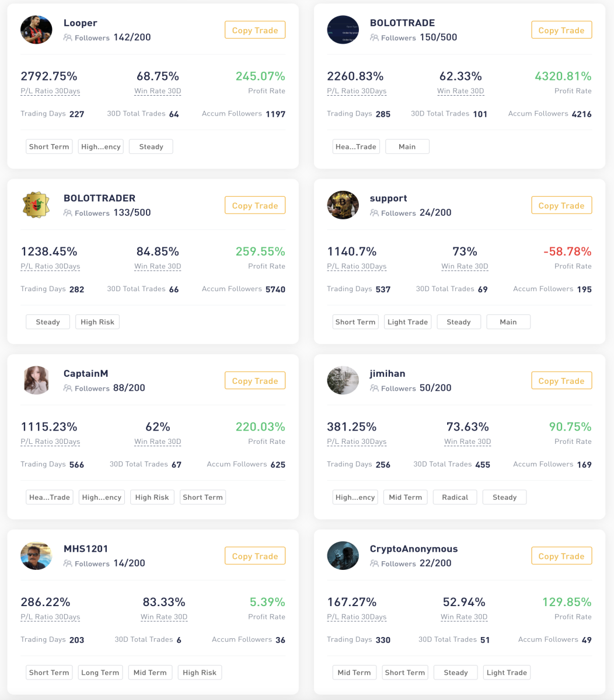Screen dimensions: 614x700
Task: Open CryptoAnonymous masked avatar
Action: 343,556
